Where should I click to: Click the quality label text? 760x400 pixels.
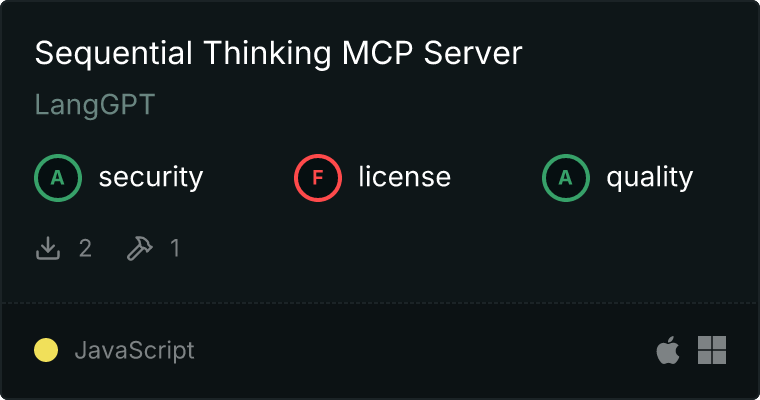(x=650, y=177)
